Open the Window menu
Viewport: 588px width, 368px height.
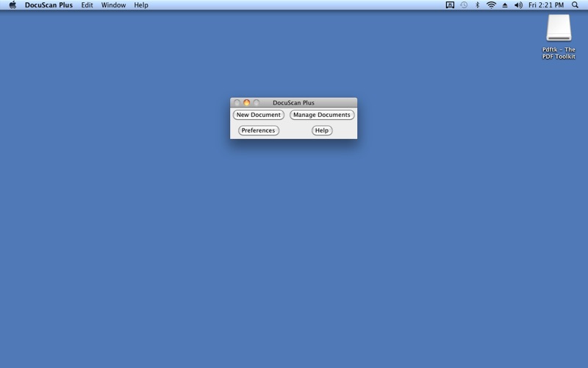[x=113, y=5]
